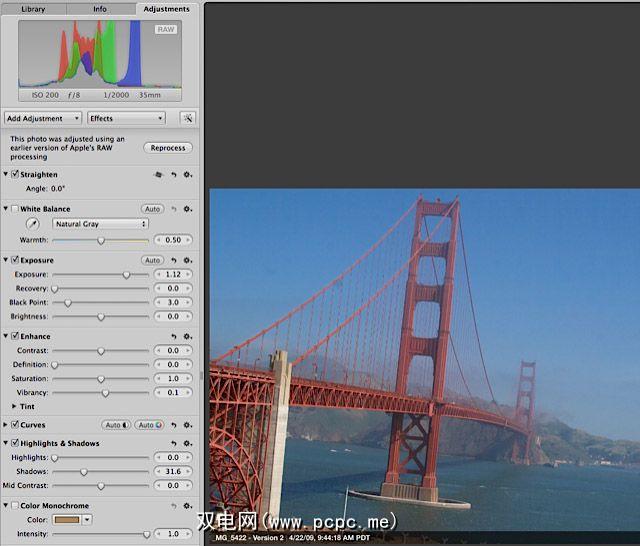The height and width of the screenshot is (546, 640).
Task: Click the auto-enhance magic wand icon
Action: pos(186,118)
